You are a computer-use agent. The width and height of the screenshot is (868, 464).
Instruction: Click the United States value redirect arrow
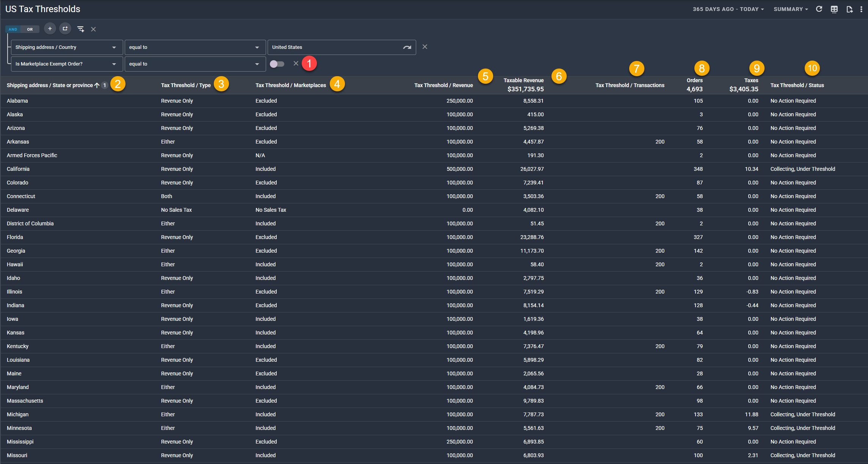[407, 47]
